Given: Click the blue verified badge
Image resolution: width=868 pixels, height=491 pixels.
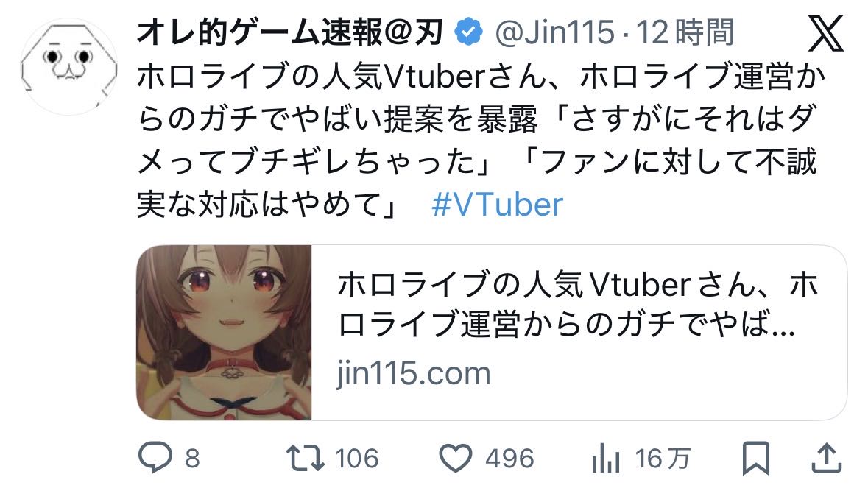Looking at the screenshot, I should pyautogui.click(x=469, y=32).
